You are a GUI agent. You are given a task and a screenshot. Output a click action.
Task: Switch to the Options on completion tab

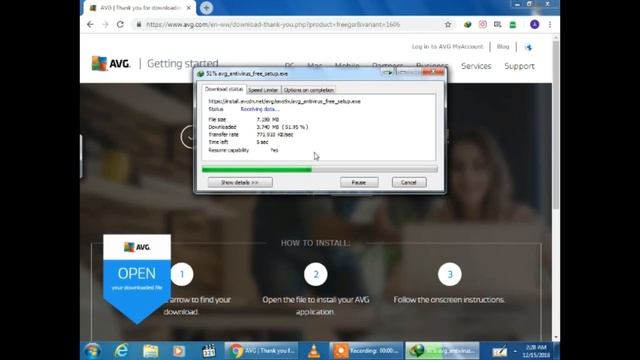tap(309, 90)
